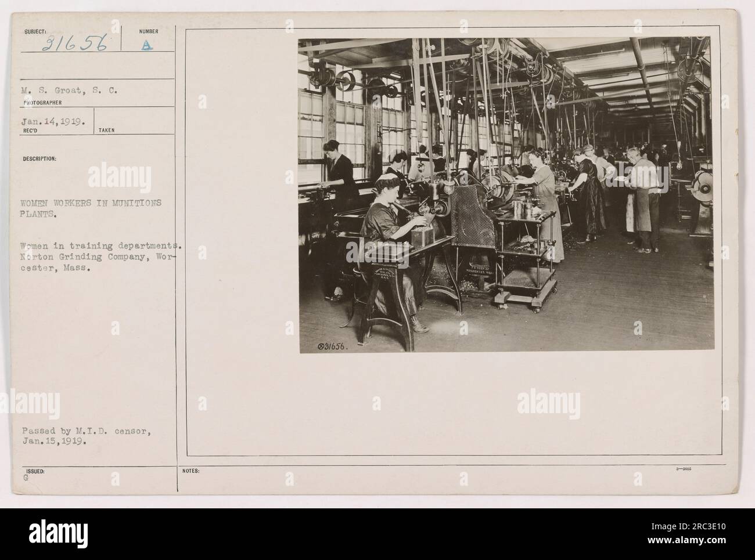Click the NOTES label
755x560 pixels.
(192, 471)
